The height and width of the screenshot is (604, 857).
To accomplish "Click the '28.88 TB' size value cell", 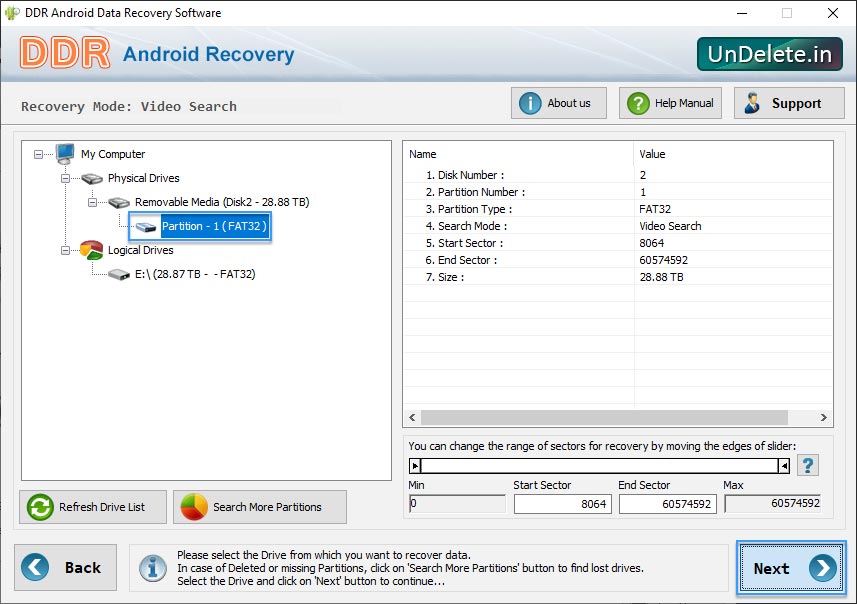I will tap(661, 277).
